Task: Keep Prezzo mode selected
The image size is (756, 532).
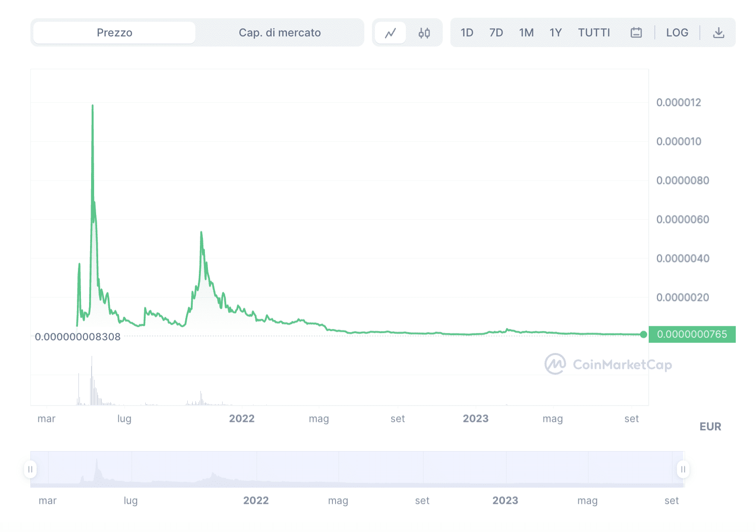Action: pos(114,32)
